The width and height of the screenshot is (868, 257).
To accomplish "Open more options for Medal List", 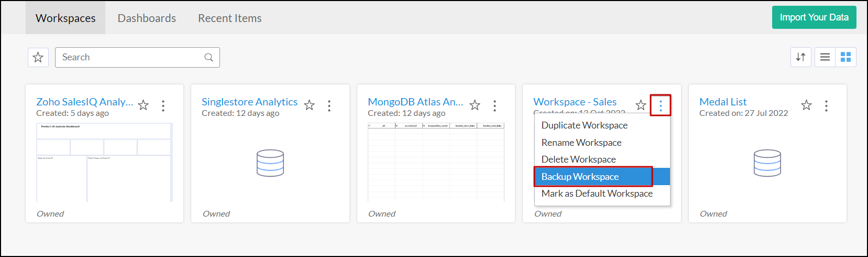I will (x=826, y=106).
